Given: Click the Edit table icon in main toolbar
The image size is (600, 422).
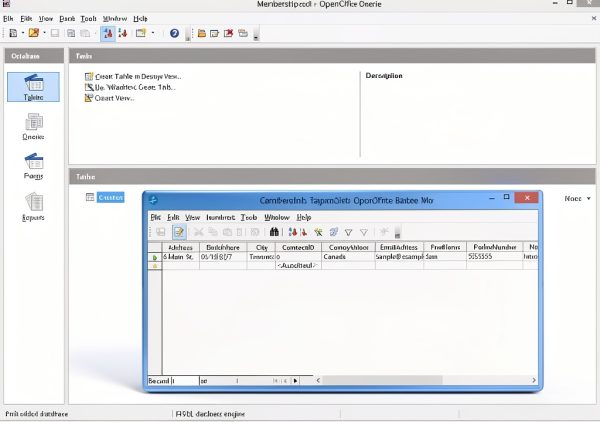Looking at the screenshot, I should point(215,34).
